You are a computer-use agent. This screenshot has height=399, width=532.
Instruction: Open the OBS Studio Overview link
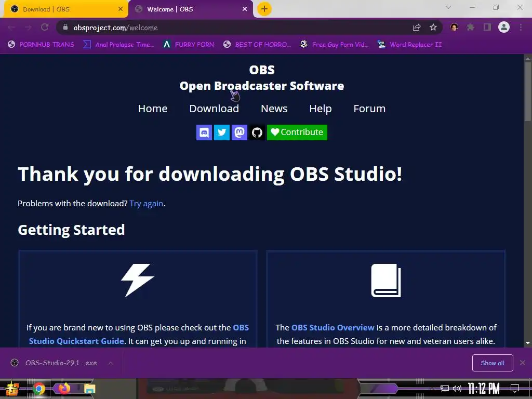333,328
